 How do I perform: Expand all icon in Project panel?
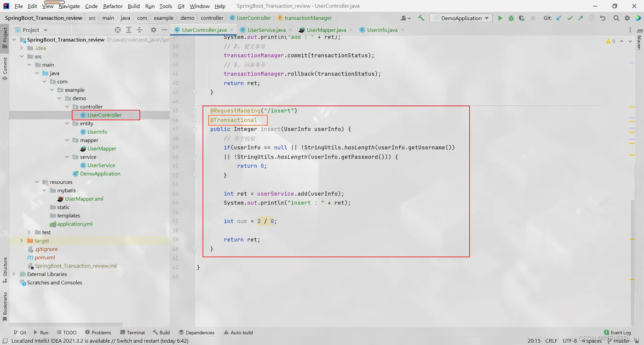coord(129,30)
